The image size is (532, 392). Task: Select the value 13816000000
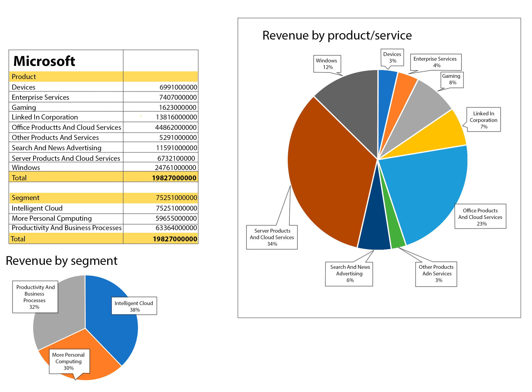[176, 117]
